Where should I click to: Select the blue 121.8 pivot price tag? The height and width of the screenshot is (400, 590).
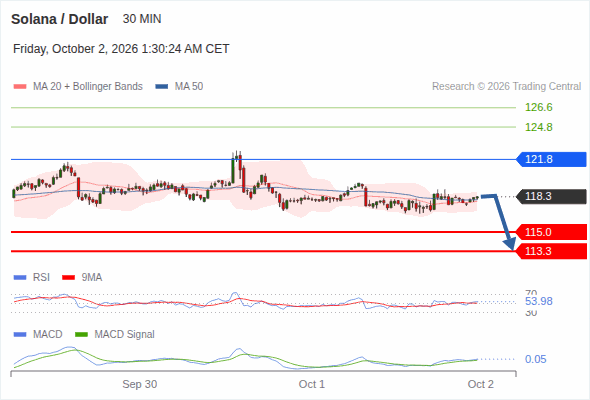[x=551, y=159]
